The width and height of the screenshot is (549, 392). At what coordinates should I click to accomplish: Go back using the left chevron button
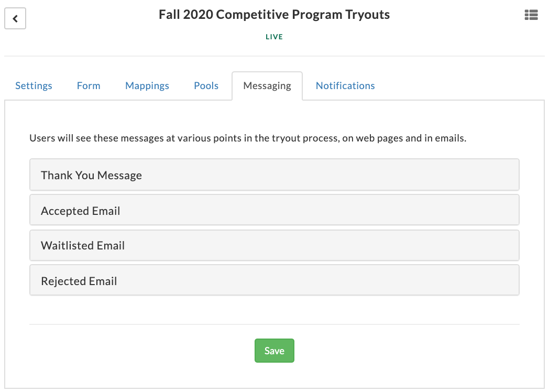pyautogui.click(x=15, y=18)
